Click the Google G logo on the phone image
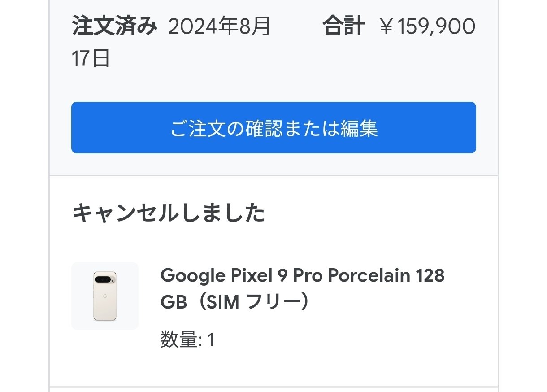The width and height of the screenshot is (547, 392). click(105, 296)
